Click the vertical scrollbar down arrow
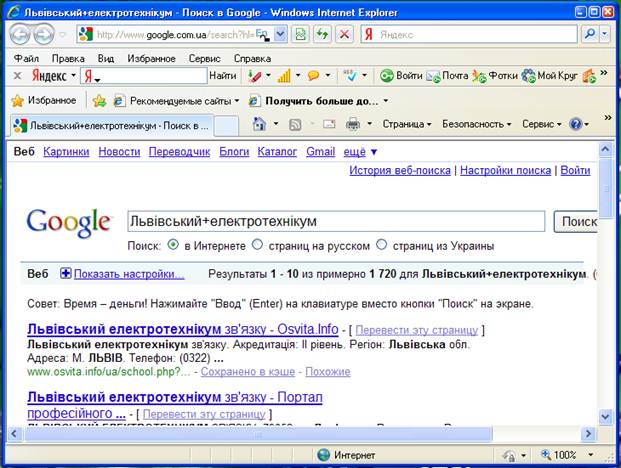This screenshot has width=621, height=468. 606,417
